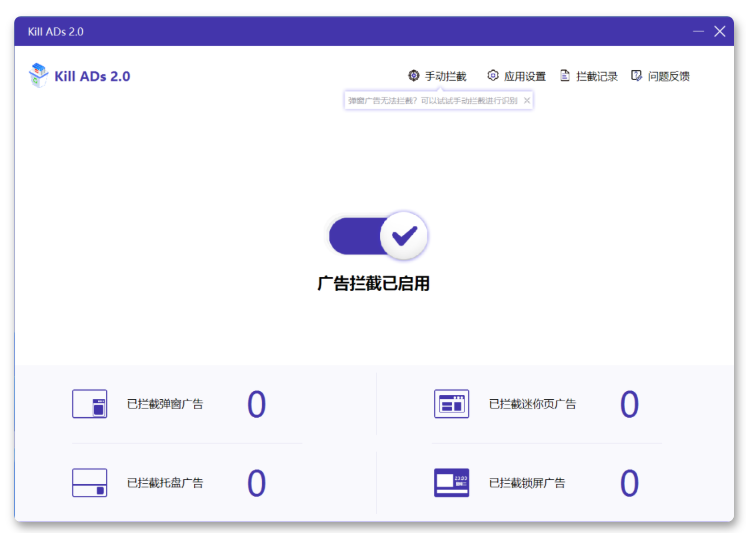
Task: Click the 手动拦截 target icon
Action: (x=414, y=76)
